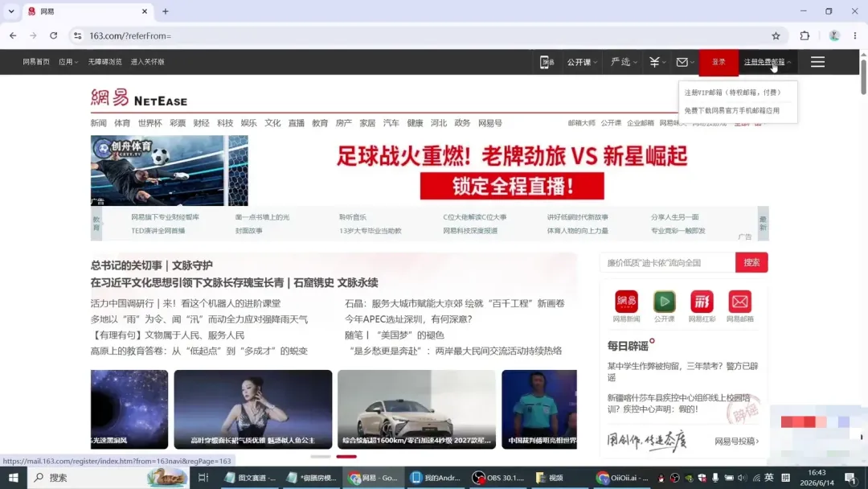The width and height of the screenshot is (868, 489).
Task: Click the 光速黑洞风 space photo card
Action: (x=129, y=409)
